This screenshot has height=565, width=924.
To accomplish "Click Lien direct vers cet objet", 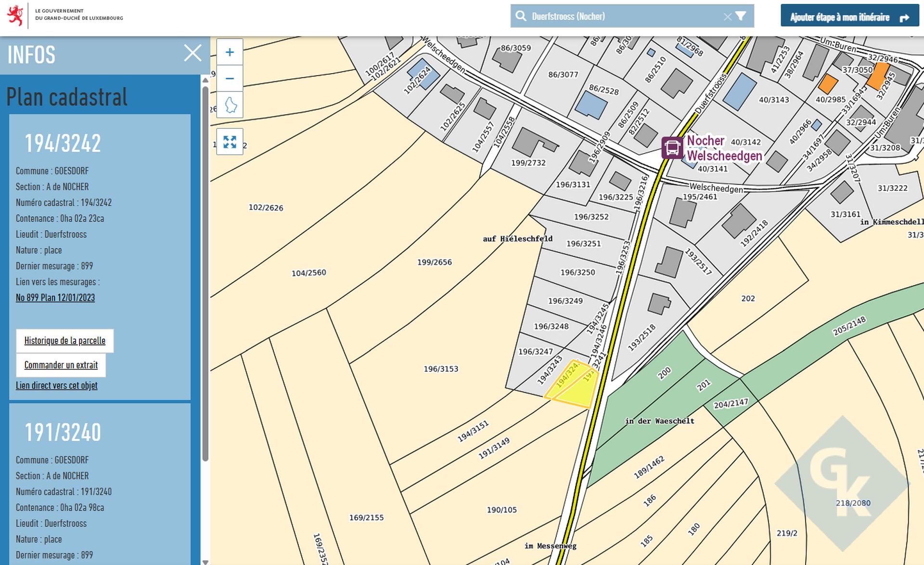I will tap(57, 385).
